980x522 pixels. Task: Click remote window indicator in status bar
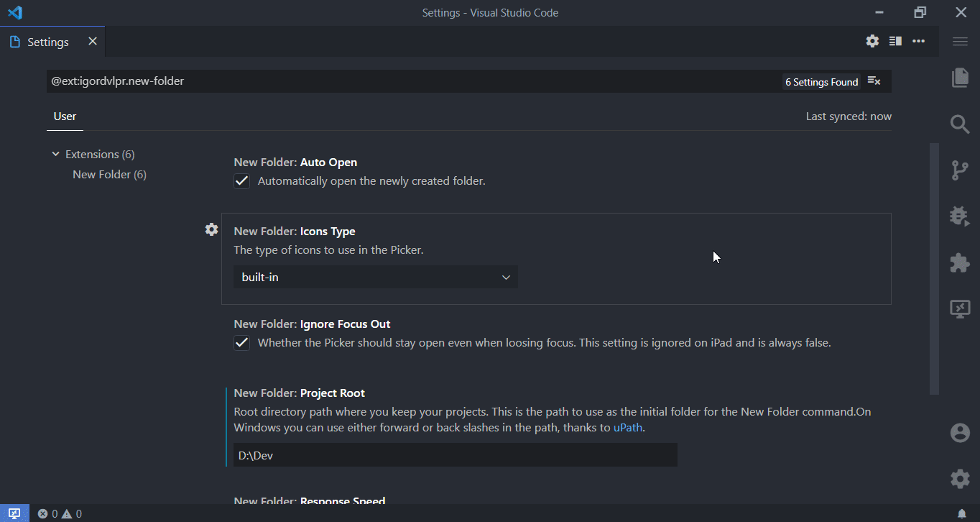14,513
